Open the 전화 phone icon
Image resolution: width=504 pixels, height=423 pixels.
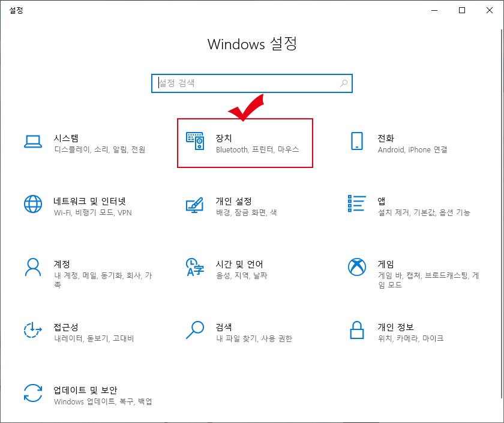(x=357, y=141)
